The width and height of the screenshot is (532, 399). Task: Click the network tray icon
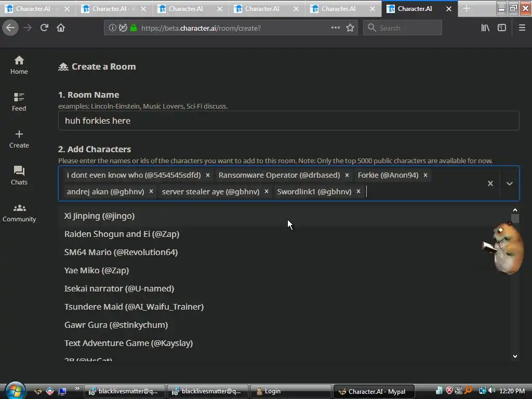[482, 391]
